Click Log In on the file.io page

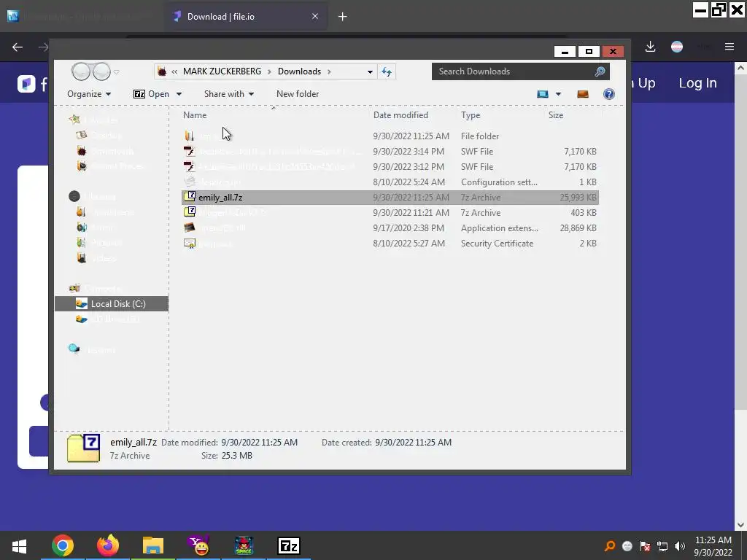pos(697,83)
